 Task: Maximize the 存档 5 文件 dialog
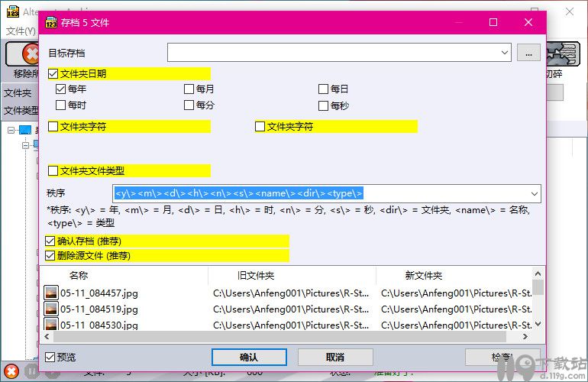[493, 22]
